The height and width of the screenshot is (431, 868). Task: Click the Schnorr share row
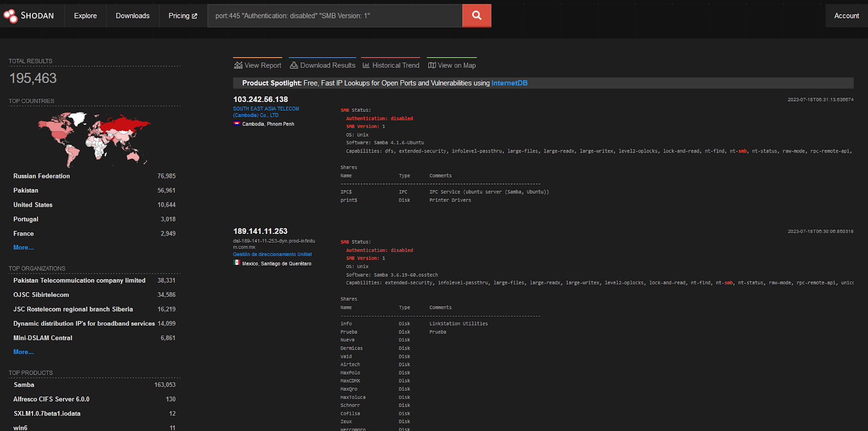point(375,405)
